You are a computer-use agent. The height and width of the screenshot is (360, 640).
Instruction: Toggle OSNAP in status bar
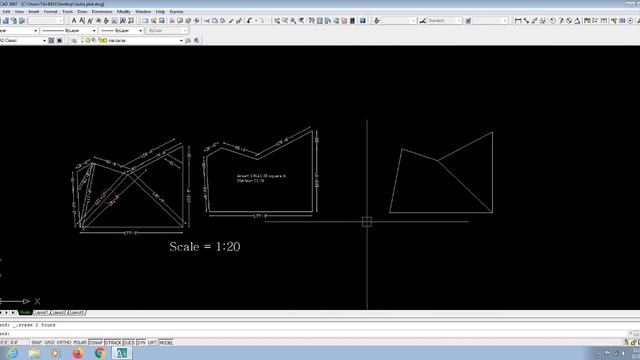tap(96, 342)
